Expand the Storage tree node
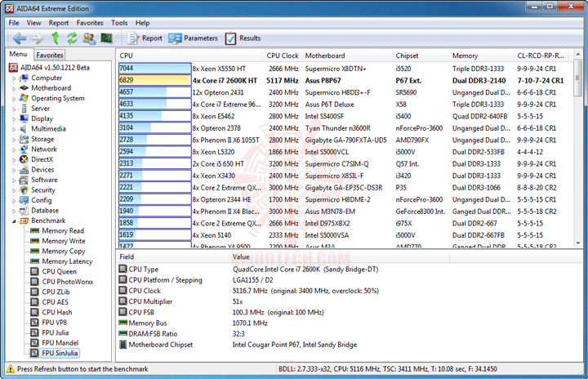588x379 pixels. pyautogui.click(x=14, y=139)
